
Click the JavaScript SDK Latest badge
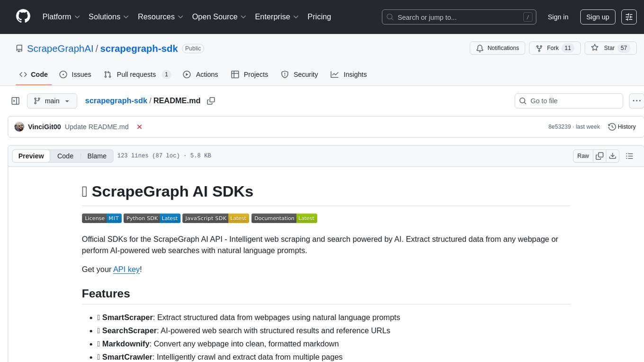click(x=216, y=218)
